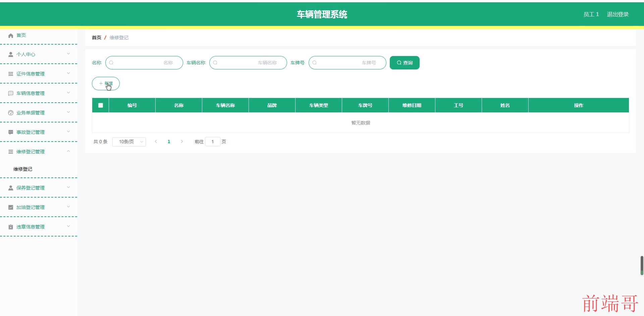This screenshot has width=644, height=316.
Task: Click the 车辆管理系统 header title
Action: [322, 14]
